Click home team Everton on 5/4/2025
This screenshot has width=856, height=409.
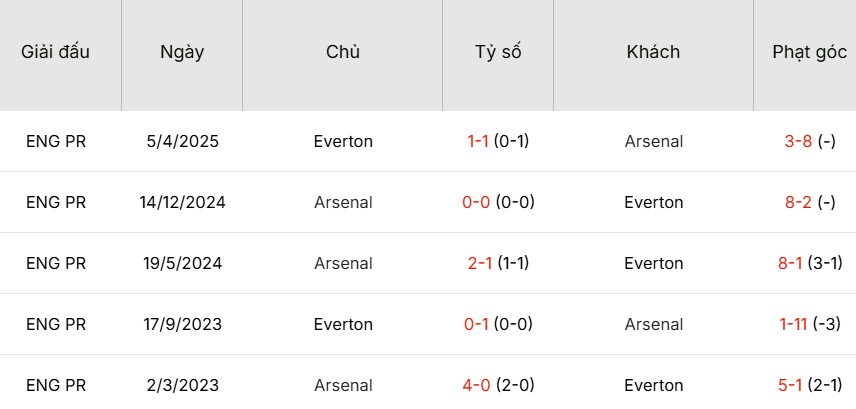point(342,141)
